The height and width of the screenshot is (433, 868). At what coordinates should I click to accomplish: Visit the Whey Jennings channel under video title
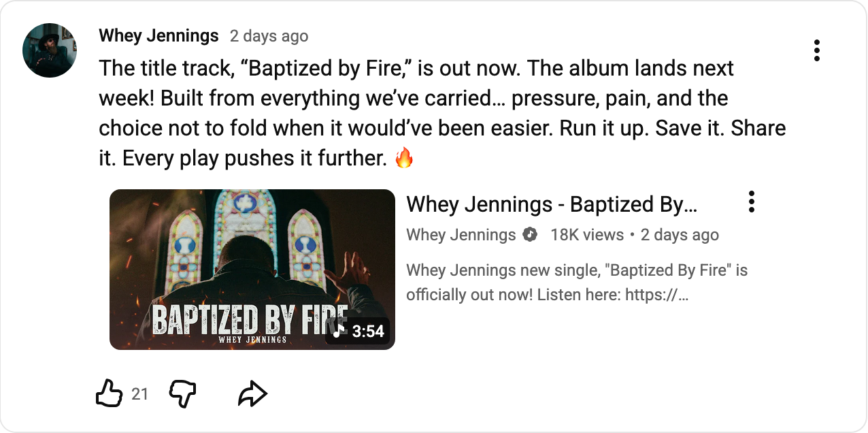pos(461,235)
